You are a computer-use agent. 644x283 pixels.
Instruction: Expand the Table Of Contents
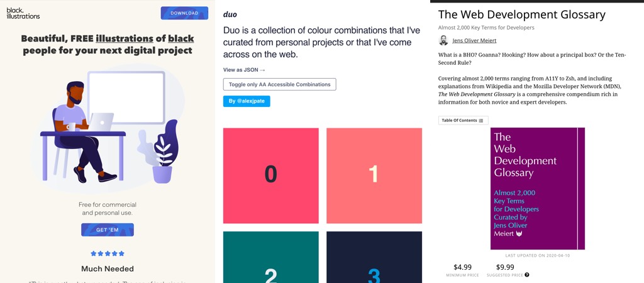[x=463, y=121]
